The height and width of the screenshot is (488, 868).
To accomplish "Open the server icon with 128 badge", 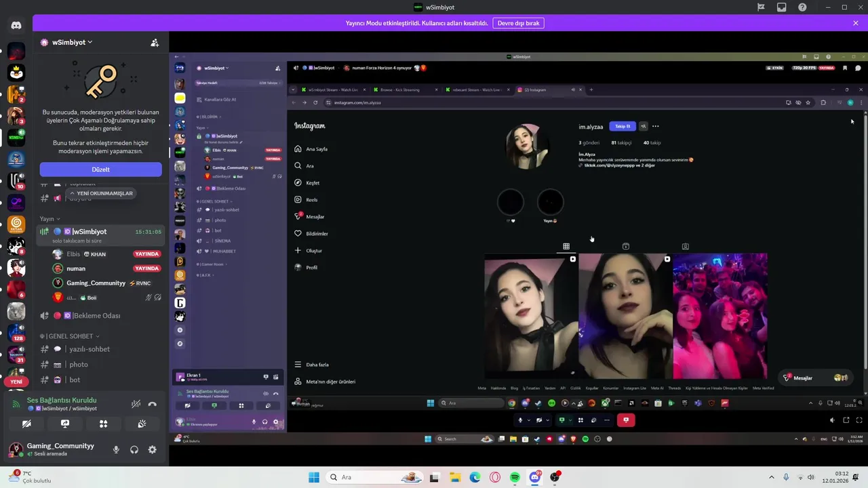I will pyautogui.click(x=16, y=333).
